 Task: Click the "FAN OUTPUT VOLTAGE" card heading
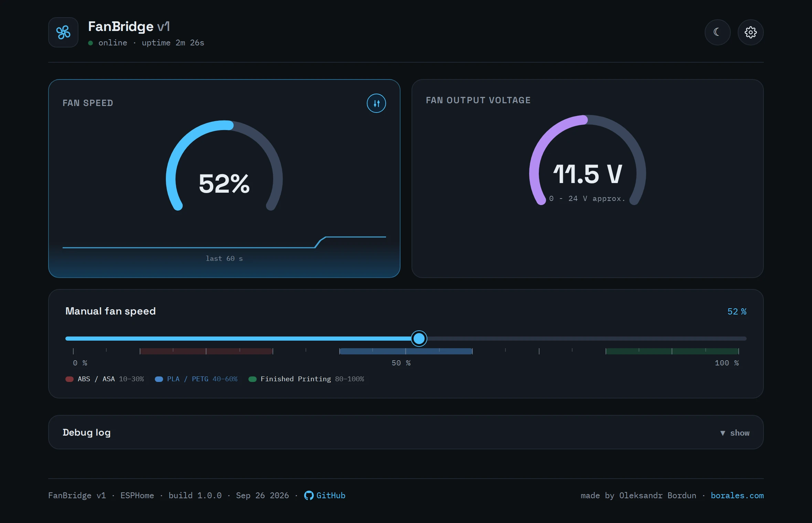478,100
